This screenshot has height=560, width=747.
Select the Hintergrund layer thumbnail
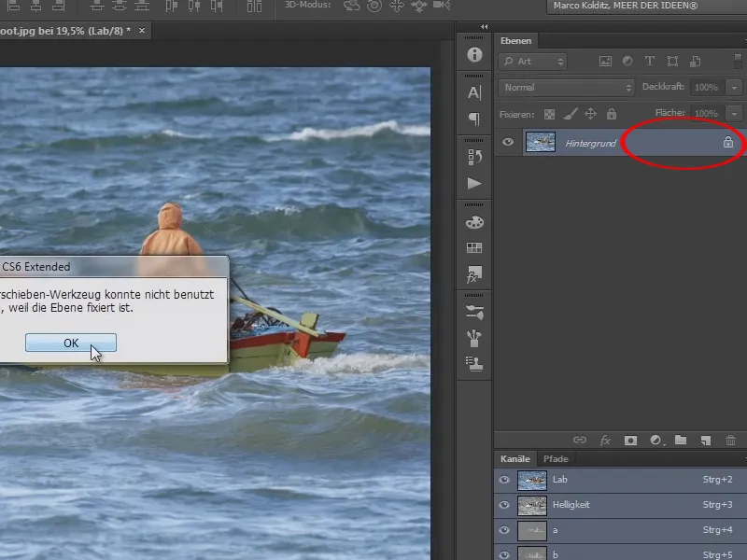click(x=541, y=142)
